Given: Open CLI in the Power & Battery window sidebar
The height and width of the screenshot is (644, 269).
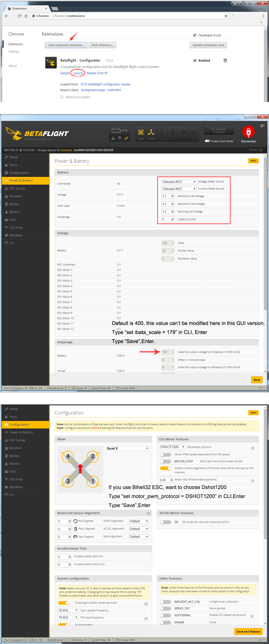Looking at the screenshot, I should pos(25,243).
